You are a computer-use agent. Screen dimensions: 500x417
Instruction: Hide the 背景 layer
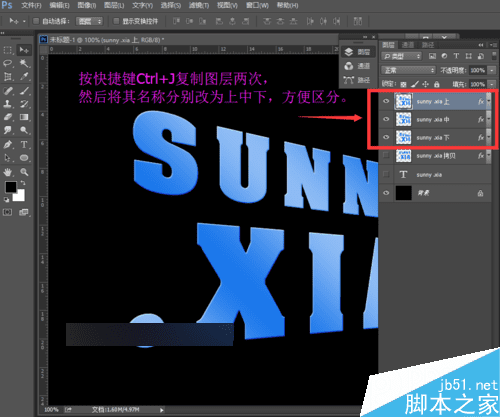tap(386, 193)
